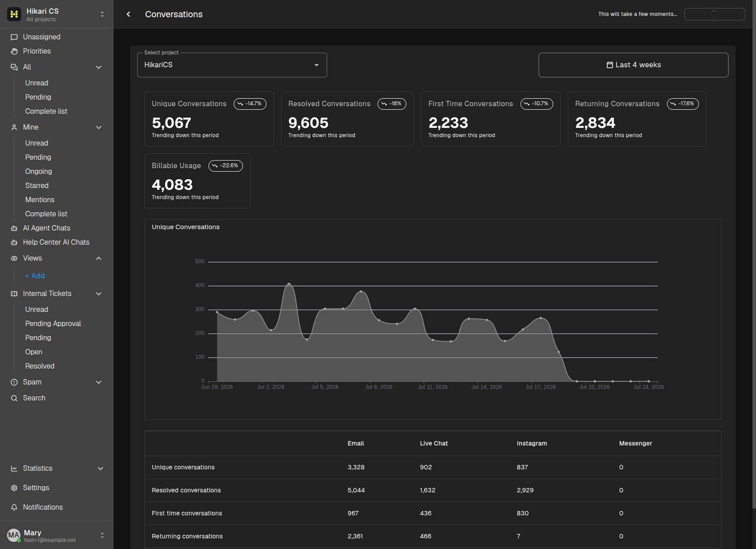Click the Billable Usage -22.6% badge
This screenshot has width=756, height=549.
pyautogui.click(x=226, y=166)
